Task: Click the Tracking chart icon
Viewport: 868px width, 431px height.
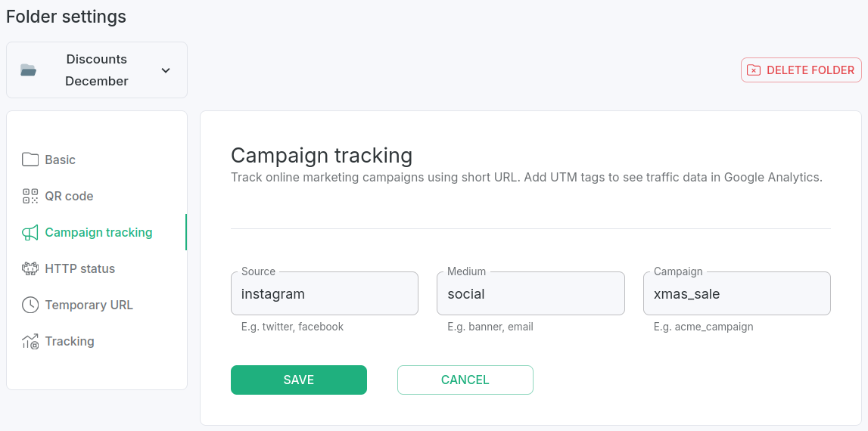Action: point(30,342)
